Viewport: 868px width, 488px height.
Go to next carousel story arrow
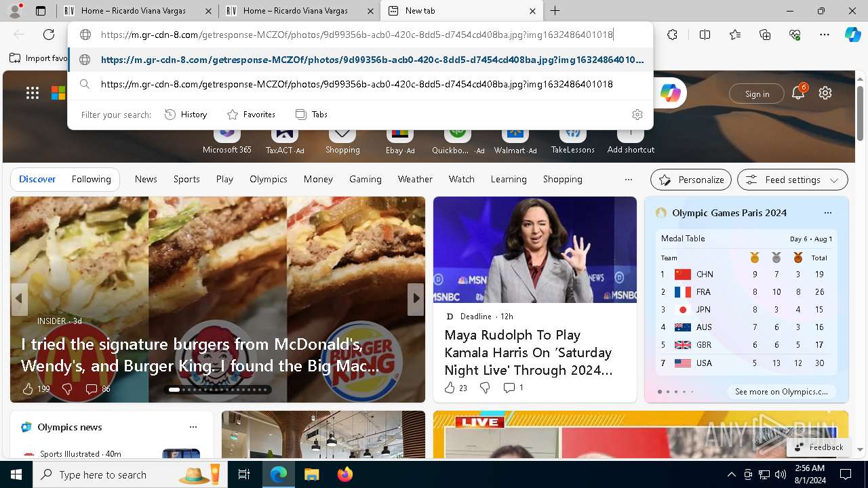[x=416, y=298]
